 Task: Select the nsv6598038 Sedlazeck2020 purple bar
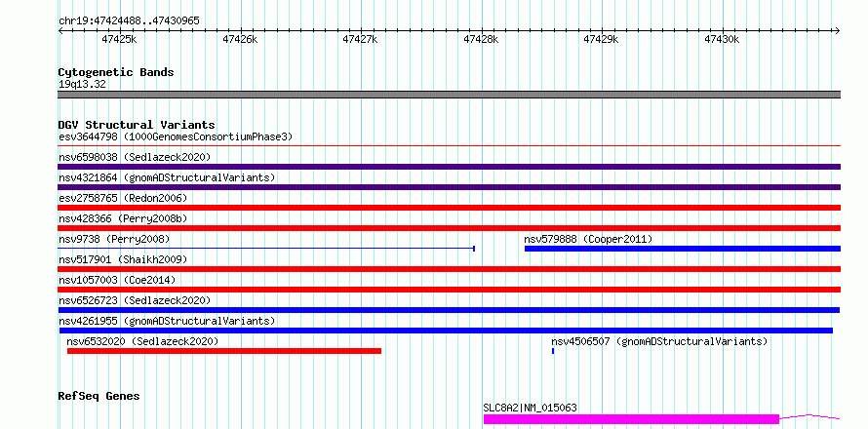click(449, 167)
